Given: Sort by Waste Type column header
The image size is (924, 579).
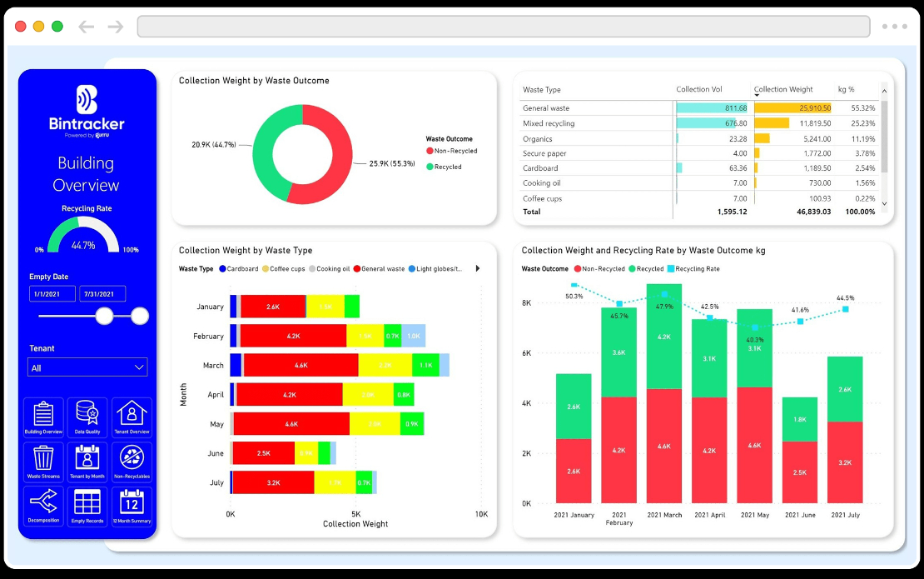Looking at the screenshot, I should coord(542,90).
